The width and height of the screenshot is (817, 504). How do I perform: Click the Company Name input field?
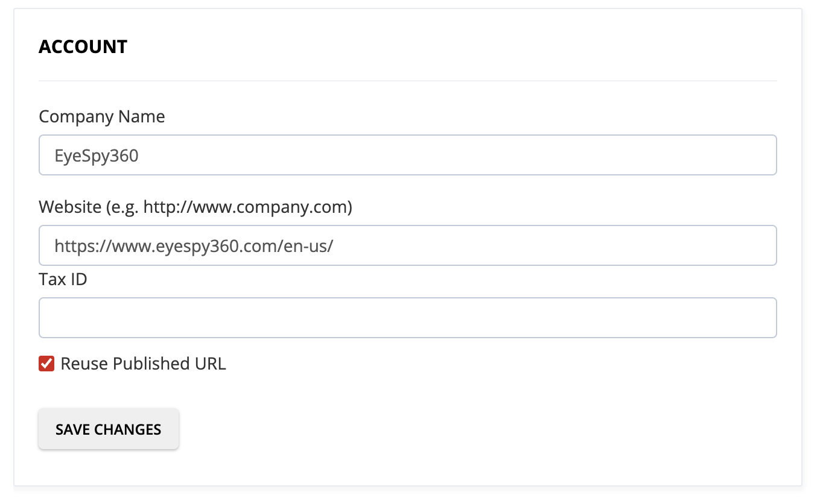coord(407,155)
